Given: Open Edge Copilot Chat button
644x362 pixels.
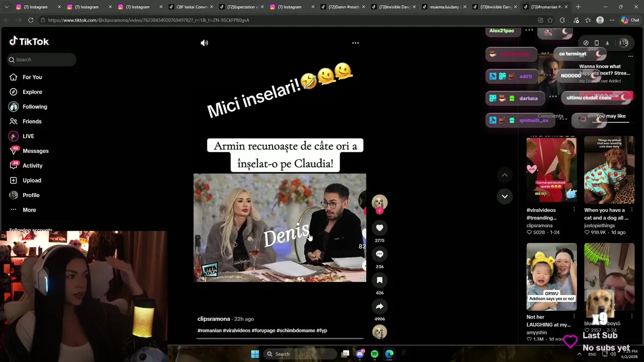Looking at the screenshot, I should pos(630,20).
